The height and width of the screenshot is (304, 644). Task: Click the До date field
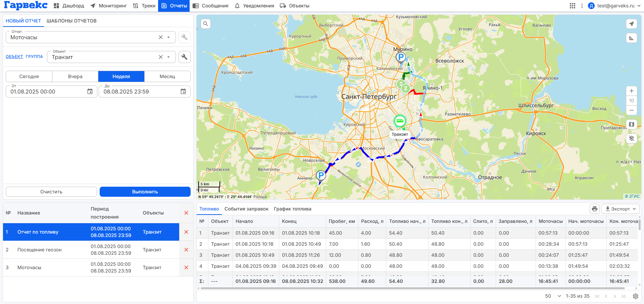click(145, 92)
